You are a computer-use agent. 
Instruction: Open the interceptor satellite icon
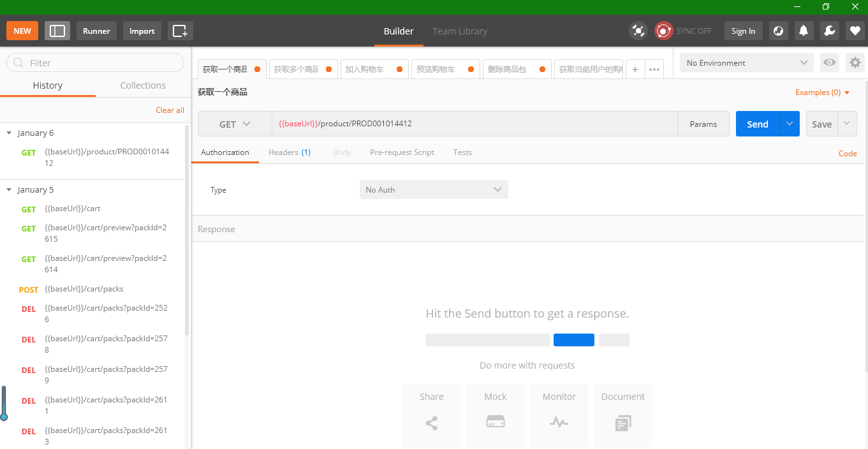coord(638,31)
